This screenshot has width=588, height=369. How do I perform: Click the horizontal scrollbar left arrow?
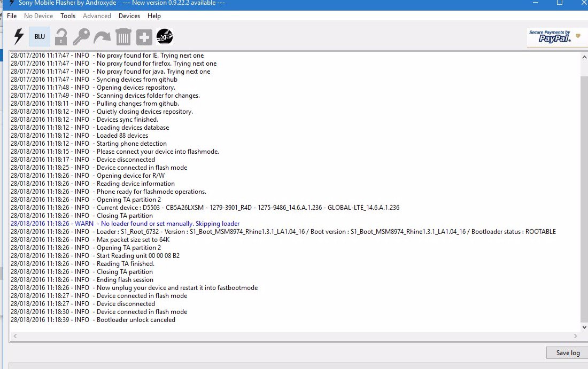click(x=14, y=336)
